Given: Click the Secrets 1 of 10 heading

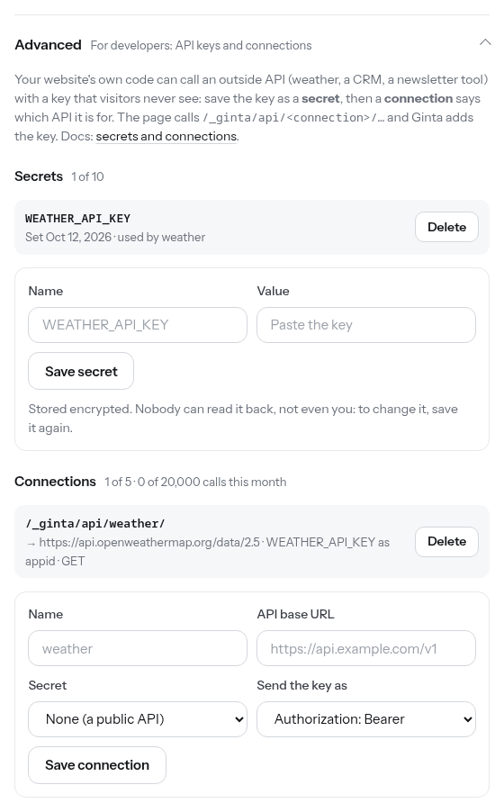Looking at the screenshot, I should [59, 176].
